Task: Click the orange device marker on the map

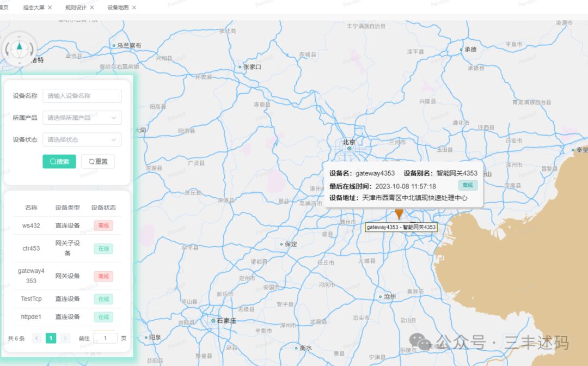Action: (x=399, y=213)
